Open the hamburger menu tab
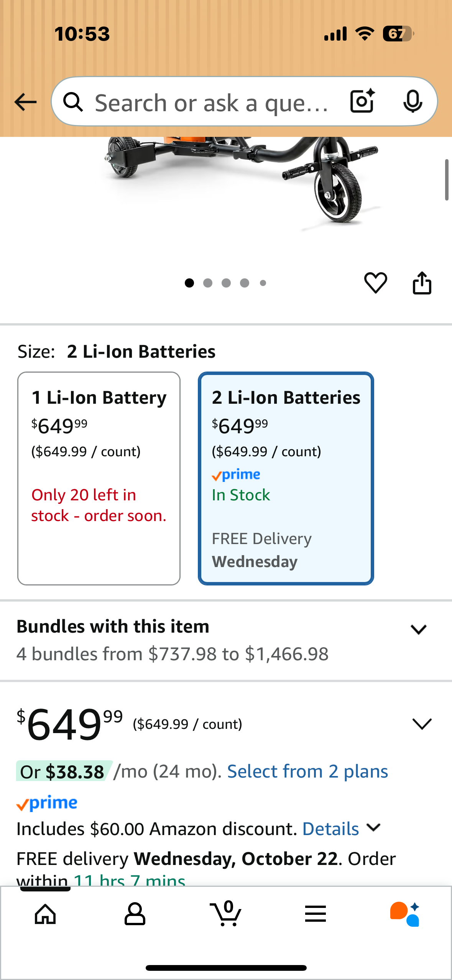 [x=316, y=914]
